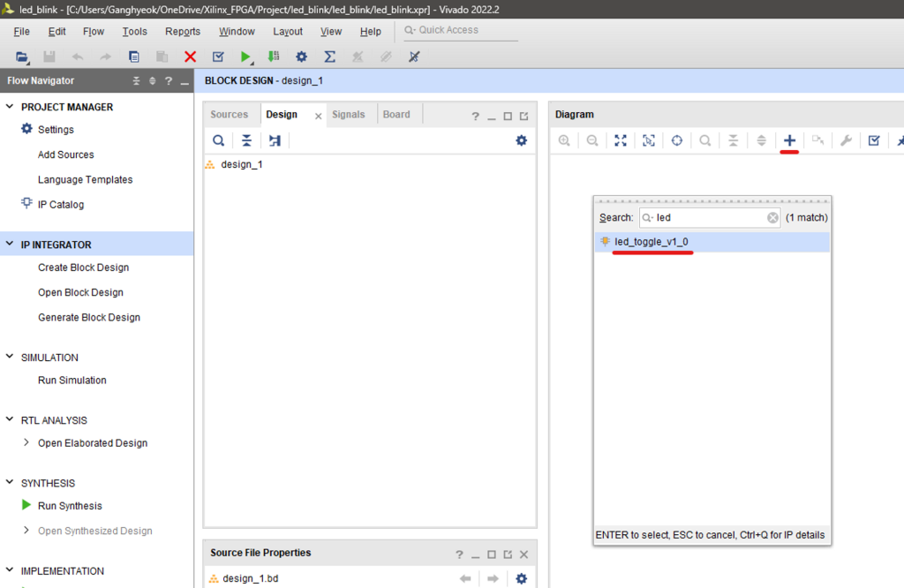Close the Design tab
Viewport: 904px width, 588px height.
tap(318, 116)
